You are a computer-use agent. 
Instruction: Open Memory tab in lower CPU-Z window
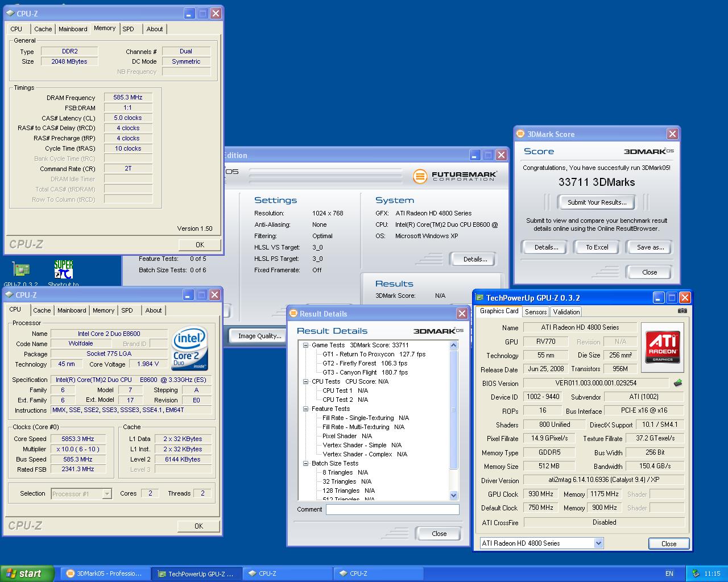104,310
